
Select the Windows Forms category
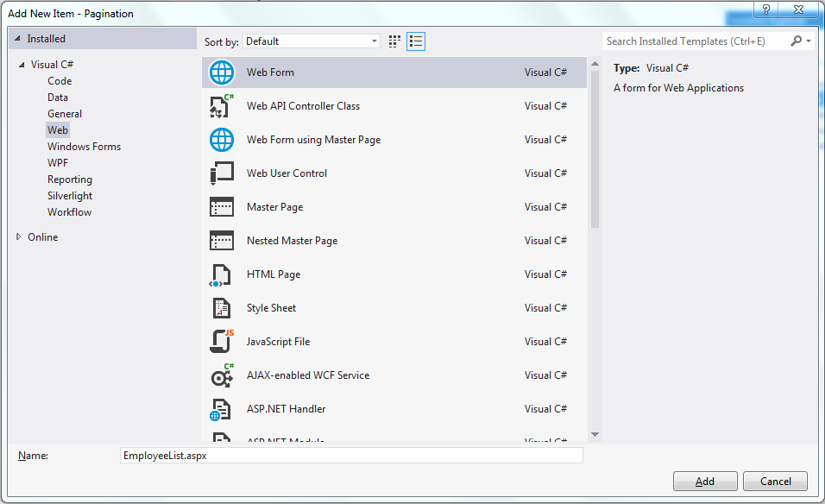[85, 146]
